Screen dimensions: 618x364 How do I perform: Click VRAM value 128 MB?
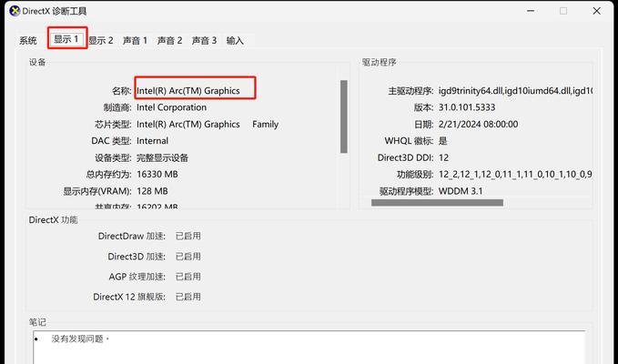tap(152, 191)
